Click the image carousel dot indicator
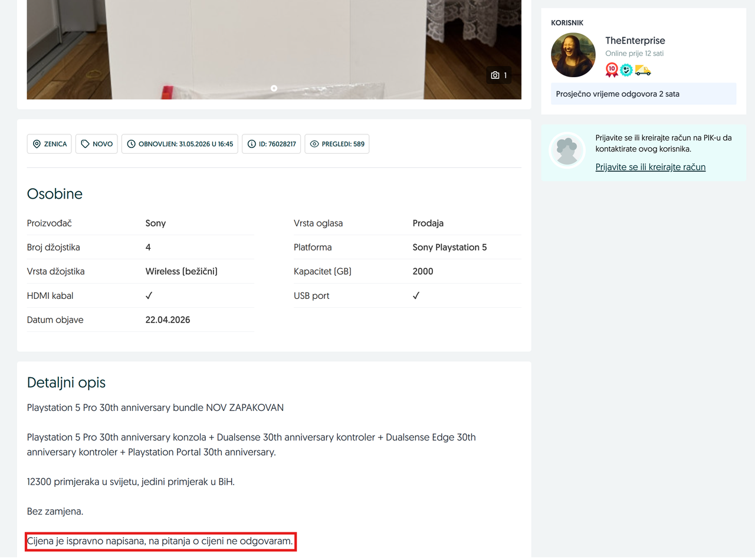This screenshot has width=755, height=560. point(274,88)
